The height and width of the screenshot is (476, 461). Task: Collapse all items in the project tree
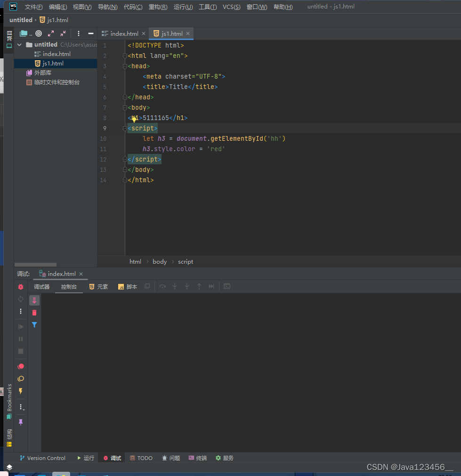(63, 33)
